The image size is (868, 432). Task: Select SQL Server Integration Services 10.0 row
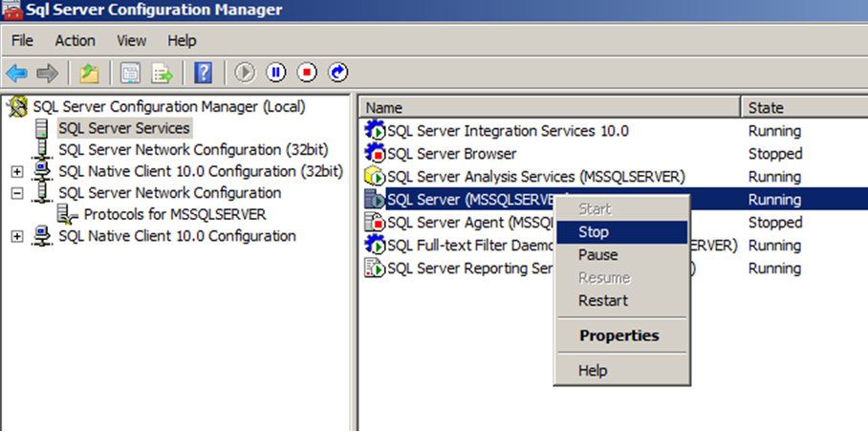508,131
